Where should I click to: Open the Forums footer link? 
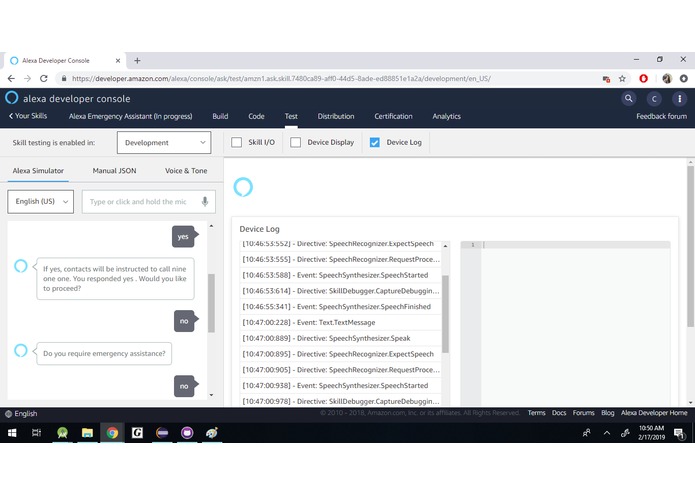tap(583, 413)
